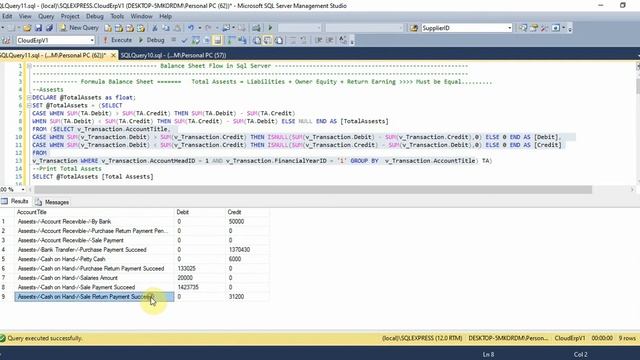Viewport: 640px width, 360px height.
Task: Click the editor horizontal scrollbar
Action: tap(313, 189)
